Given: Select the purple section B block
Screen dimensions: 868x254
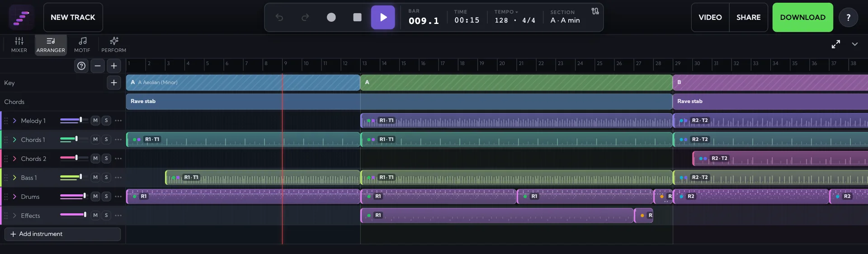Looking at the screenshot, I should (x=770, y=83).
